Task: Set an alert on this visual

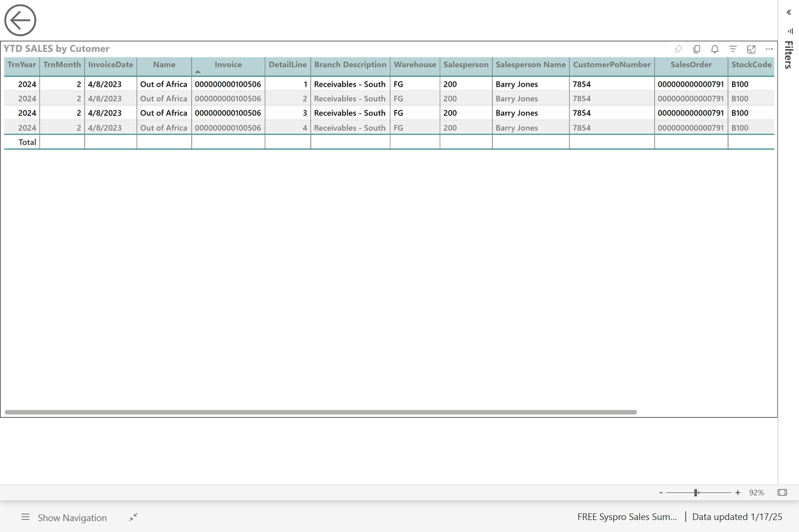Action: click(x=715, y=49)
